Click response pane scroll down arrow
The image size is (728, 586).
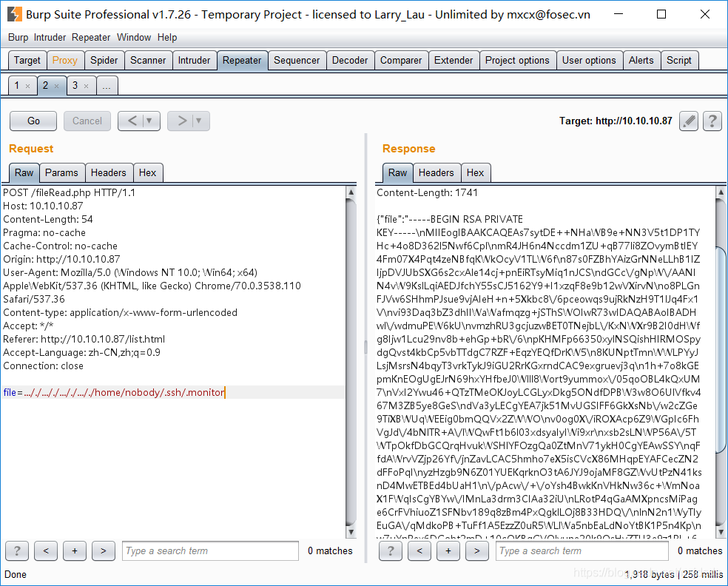721,532
